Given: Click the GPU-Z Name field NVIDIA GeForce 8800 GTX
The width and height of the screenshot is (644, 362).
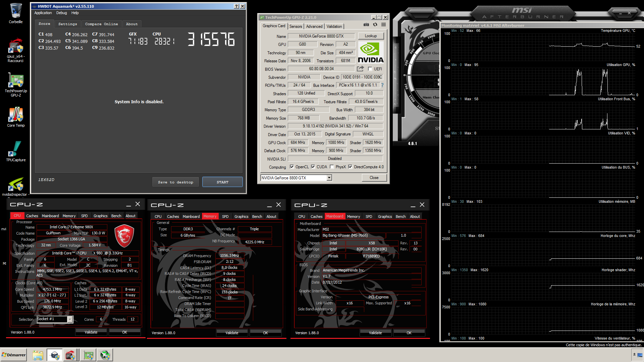Looking at the screenshot, I should pos(321,36).
